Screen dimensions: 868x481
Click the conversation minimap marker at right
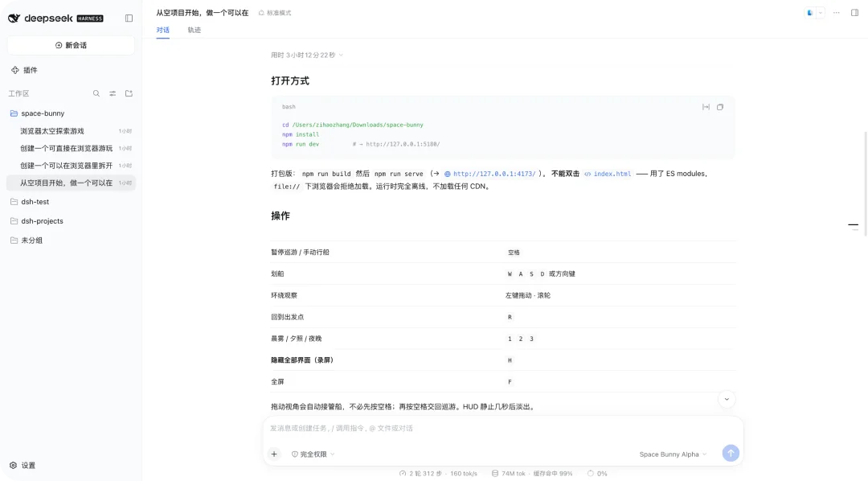853,225
